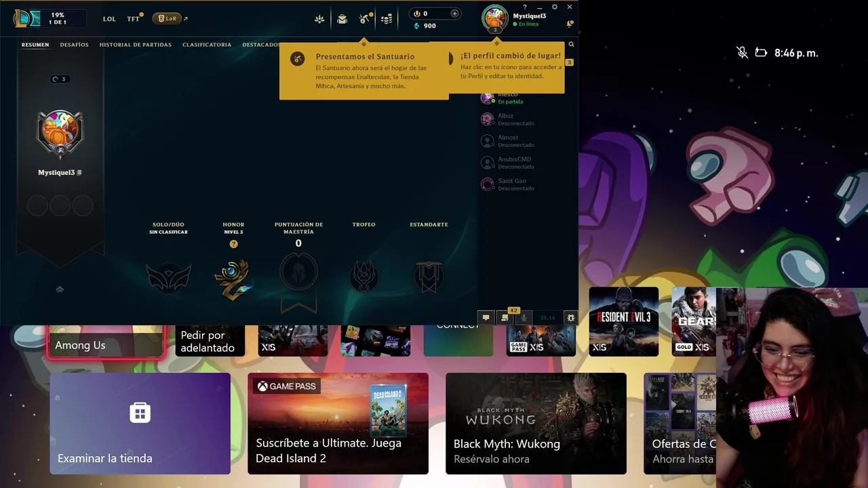Image resolution: width=868 pixels, height=488 pixels.
Task: Toggle the voice microphone icon
Action: click(524, 317)
